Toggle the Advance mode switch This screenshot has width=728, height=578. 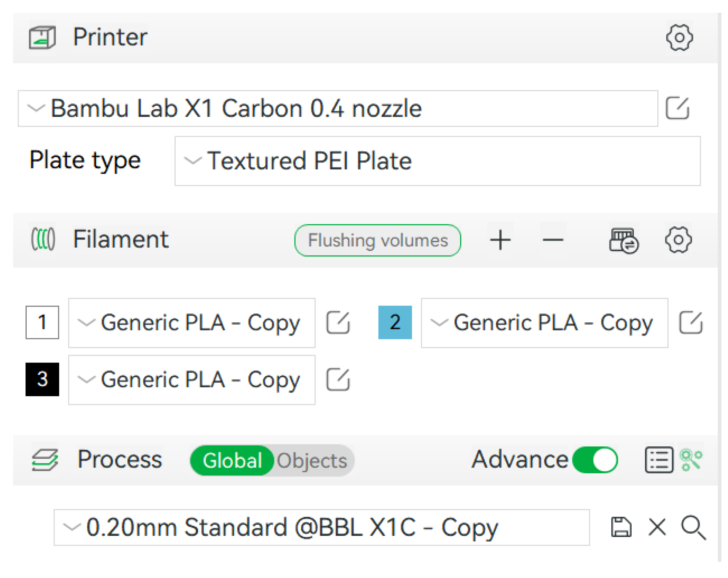(595, 459)
